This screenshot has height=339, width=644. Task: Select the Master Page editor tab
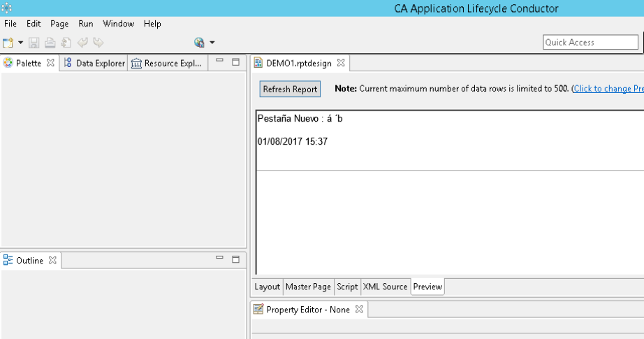tap(309, 287)
